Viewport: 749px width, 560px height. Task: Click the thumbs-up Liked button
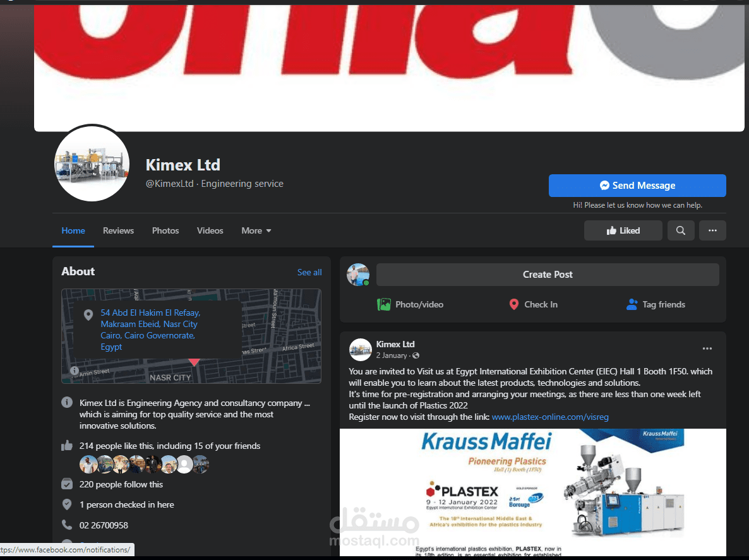(623, 230)
